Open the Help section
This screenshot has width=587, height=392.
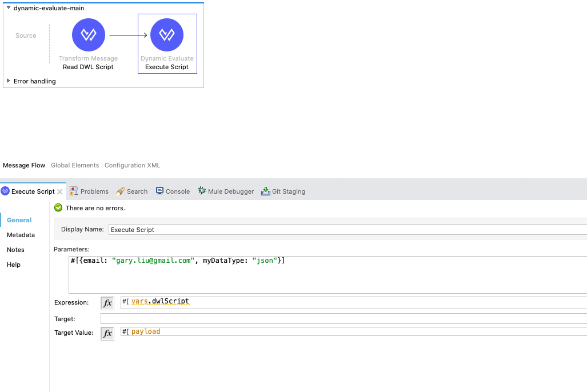pos(14,265)
